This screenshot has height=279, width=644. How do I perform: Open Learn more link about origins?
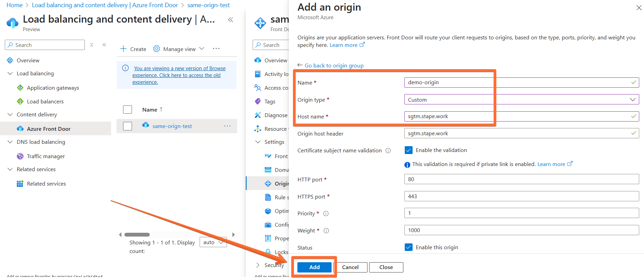[347, 45]
